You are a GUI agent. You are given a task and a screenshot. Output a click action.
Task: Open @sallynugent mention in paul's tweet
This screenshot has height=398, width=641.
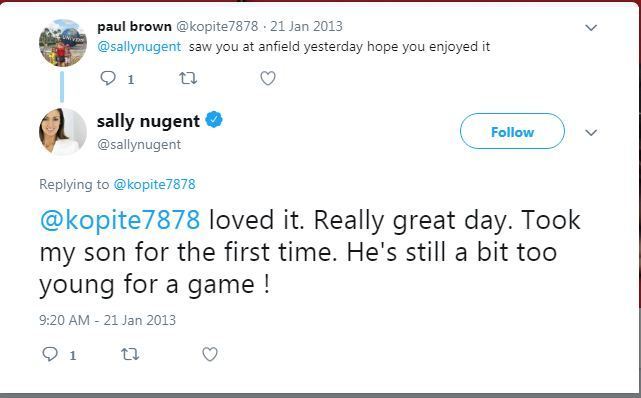(x=139, y=47)
